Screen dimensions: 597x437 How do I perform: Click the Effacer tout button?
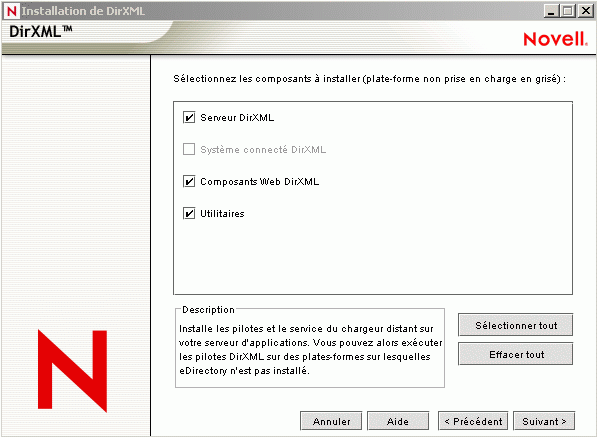516,354
